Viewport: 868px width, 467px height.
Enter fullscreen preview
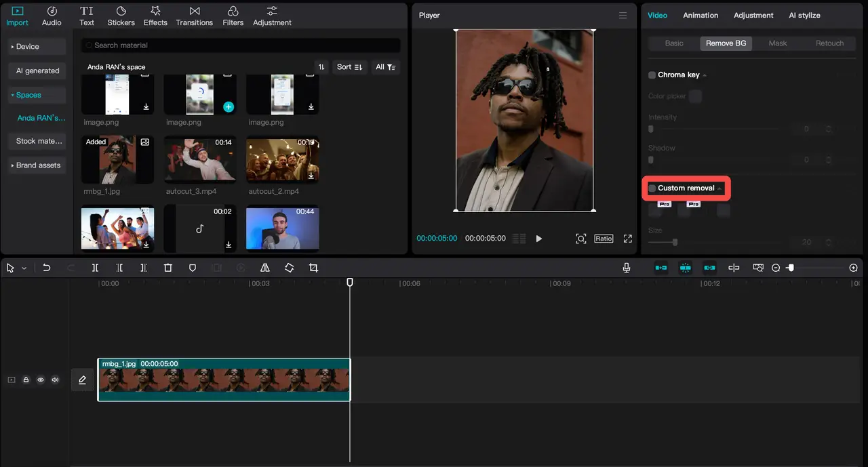click(628, 239)
